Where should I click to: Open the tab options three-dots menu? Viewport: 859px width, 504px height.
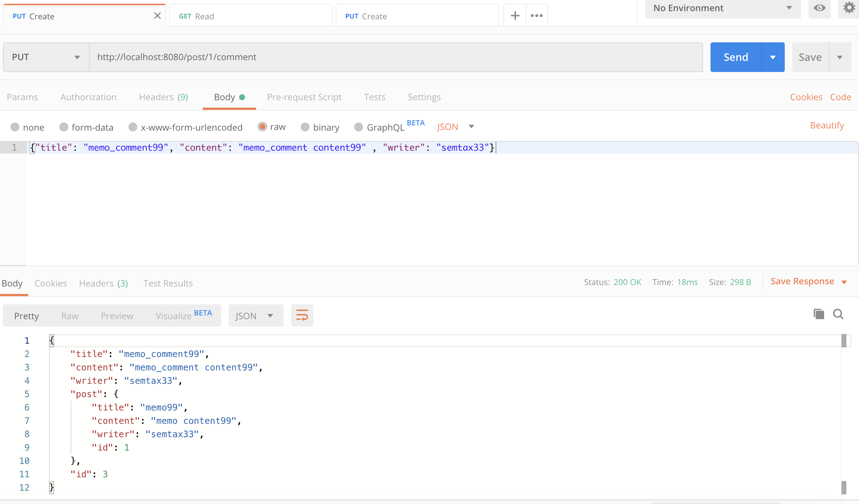coord(536,16)
